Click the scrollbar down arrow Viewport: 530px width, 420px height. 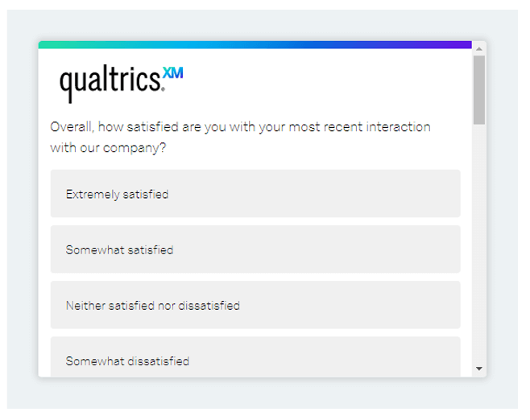point(479,369)
